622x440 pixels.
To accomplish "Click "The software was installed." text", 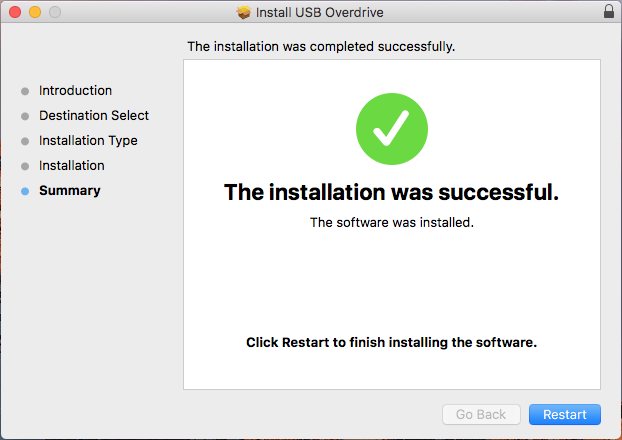I will (392, 222).
